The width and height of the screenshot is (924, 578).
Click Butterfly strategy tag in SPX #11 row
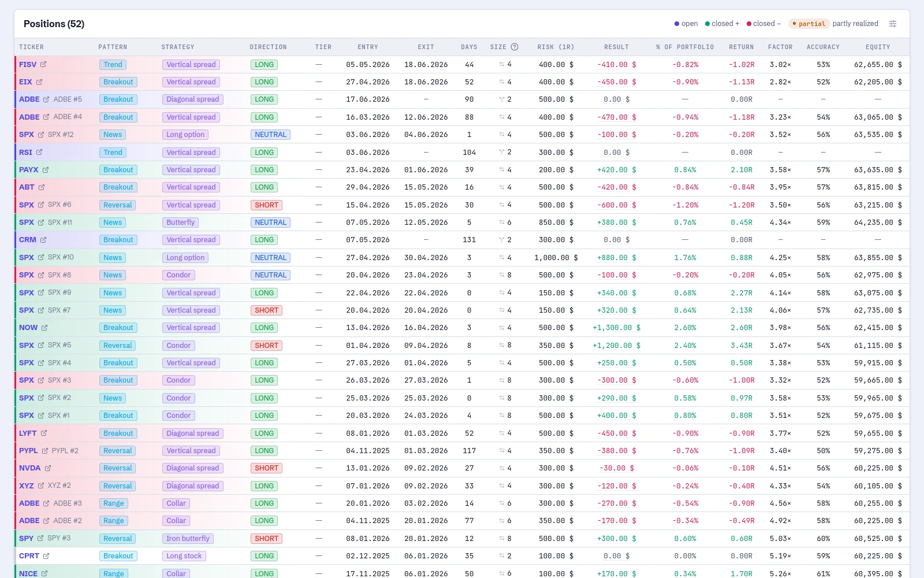click(x=181, y=223)
